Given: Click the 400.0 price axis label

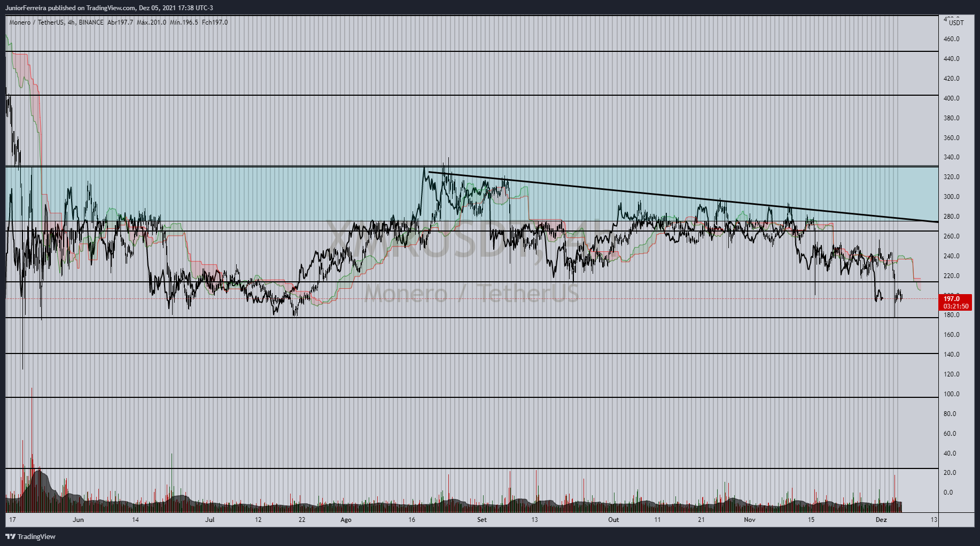Looking at the screenshot, I should (x=952, y=98).
